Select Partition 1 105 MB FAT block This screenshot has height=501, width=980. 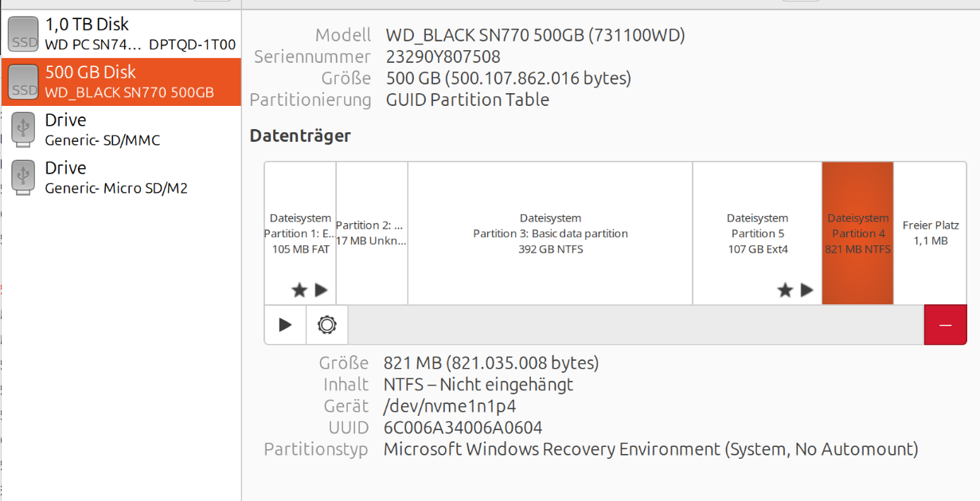(300, 233)
